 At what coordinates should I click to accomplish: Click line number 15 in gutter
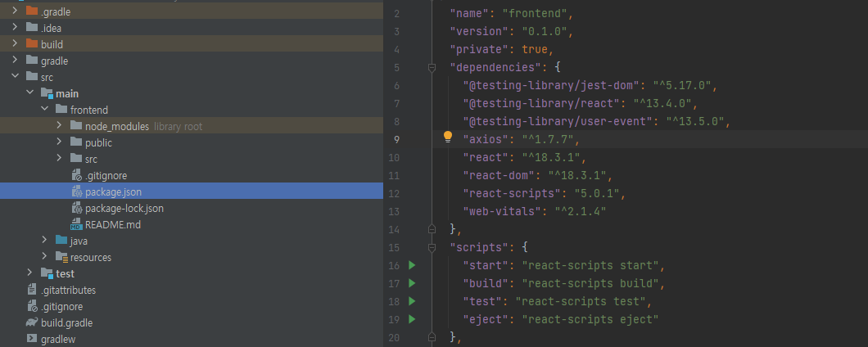[394, 247]
